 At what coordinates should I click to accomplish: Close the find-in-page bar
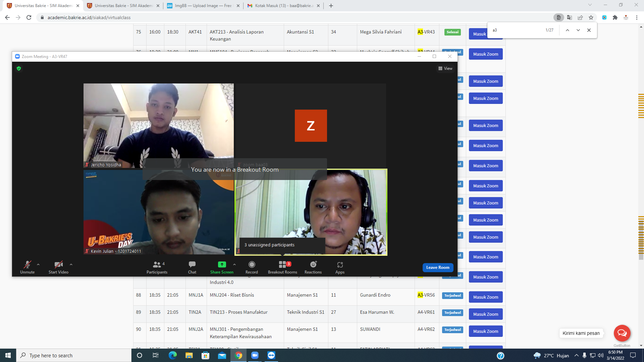coord(589,30)
